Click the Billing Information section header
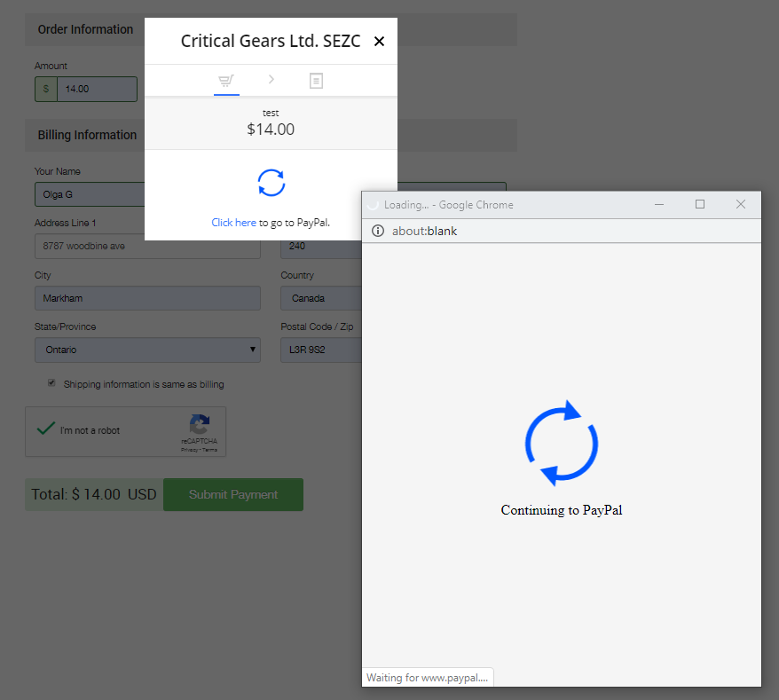The height and width of the screenshot is (700, 779). [x=87, y=135]
